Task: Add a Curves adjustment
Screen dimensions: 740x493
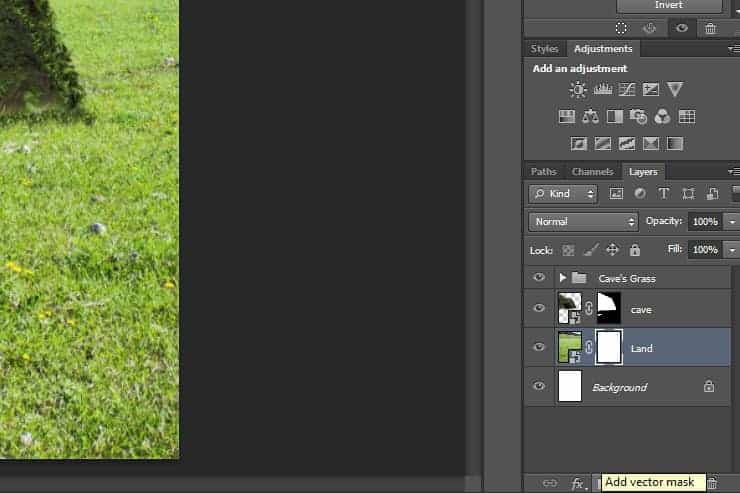Action: coord(627,89)
